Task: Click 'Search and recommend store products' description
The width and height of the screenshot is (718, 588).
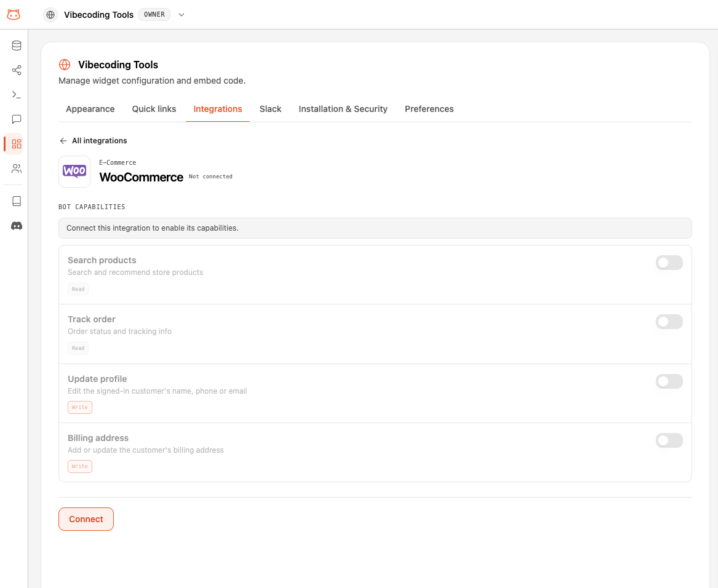Action: 135,272
